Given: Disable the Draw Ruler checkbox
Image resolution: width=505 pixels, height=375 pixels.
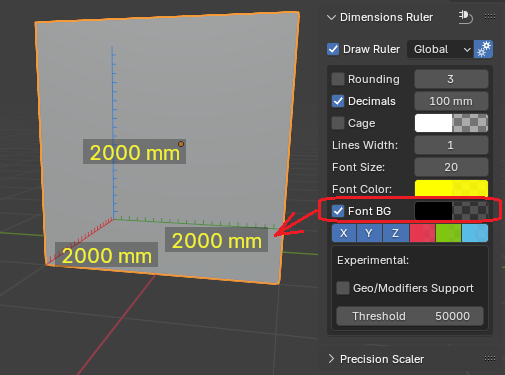Looking at the screenshot, I should point(333,49).
